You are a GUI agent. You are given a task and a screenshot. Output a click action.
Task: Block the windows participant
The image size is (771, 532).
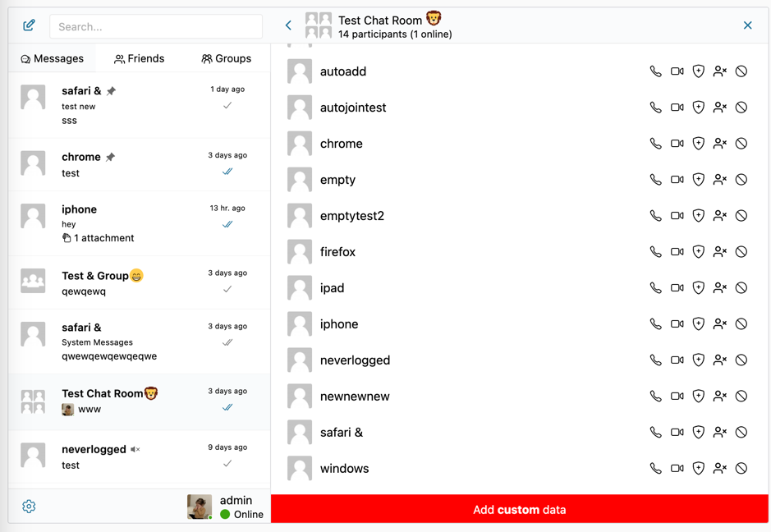tap(741, 468)
